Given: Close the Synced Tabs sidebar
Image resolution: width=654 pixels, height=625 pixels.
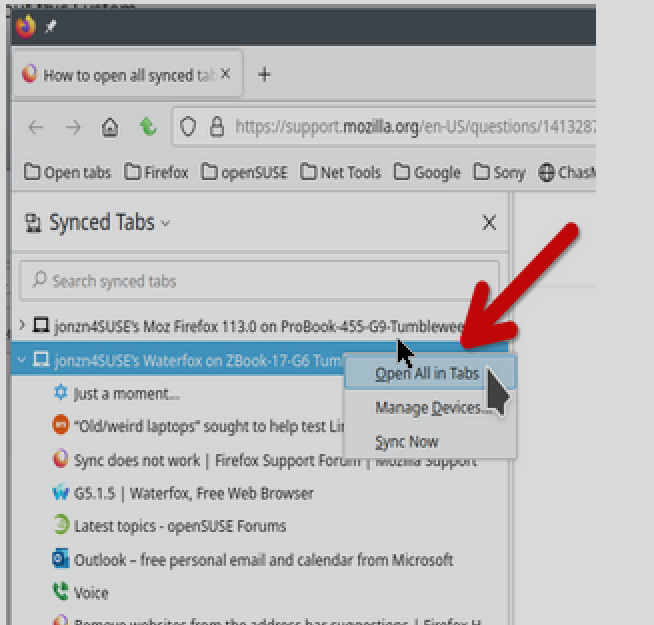Looking at the screenshot, I should pos(489,222).
